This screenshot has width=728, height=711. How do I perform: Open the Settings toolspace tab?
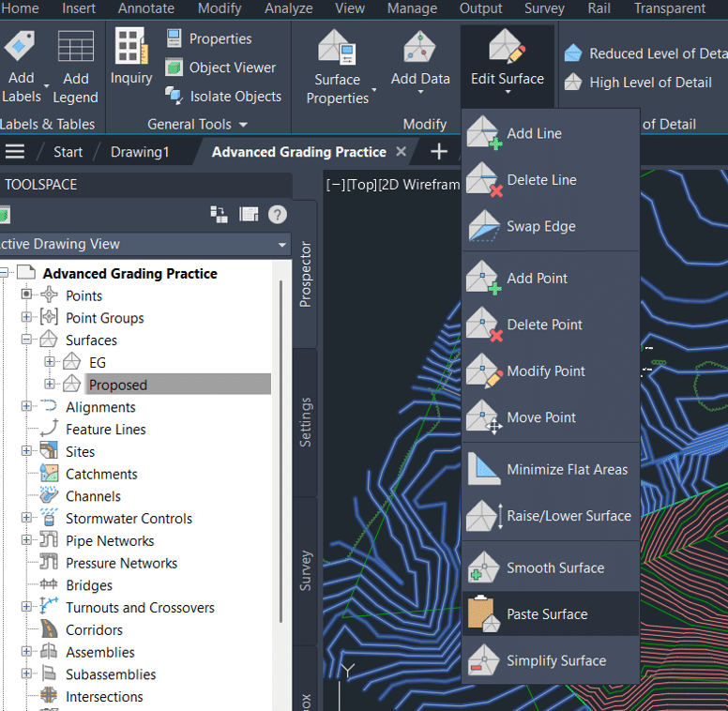305,422
